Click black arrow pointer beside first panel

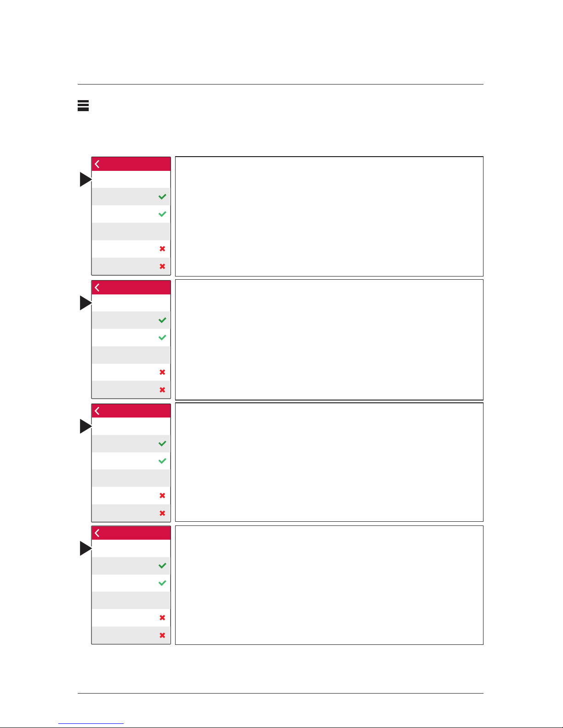pos(86,180)
